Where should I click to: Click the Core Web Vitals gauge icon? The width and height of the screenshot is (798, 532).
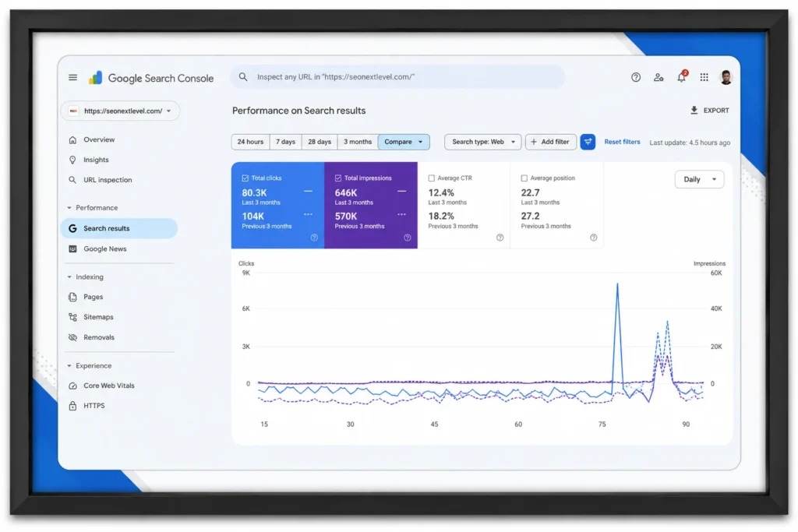(x=72, y=386)
